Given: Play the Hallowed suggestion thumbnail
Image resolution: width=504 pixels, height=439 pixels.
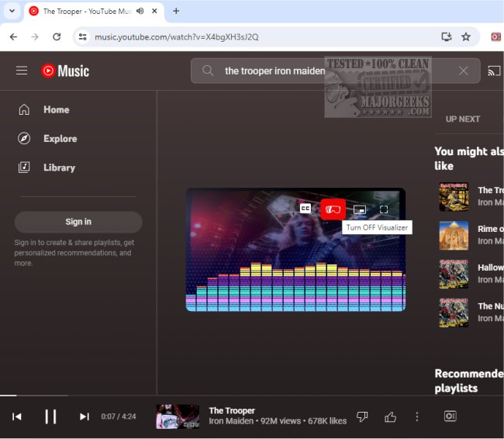Looking at the screenshot, I should click(454, 274).
